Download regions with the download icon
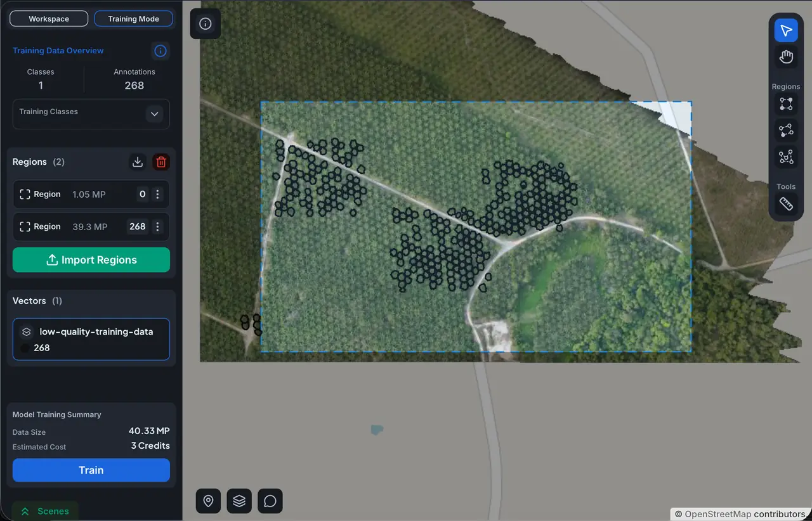This screenshot has height=521, width=812. coord(138,162)
